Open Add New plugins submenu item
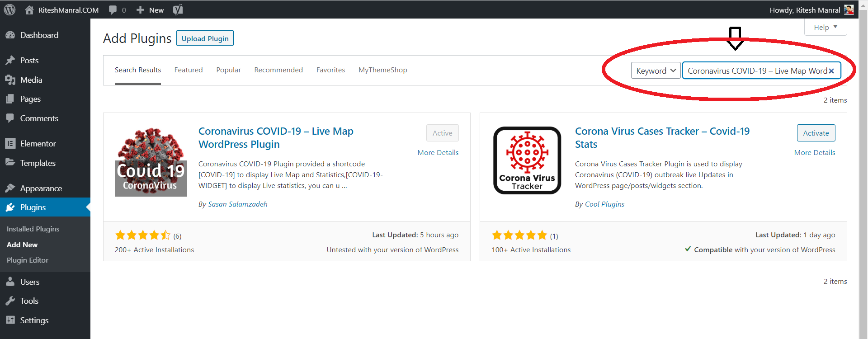This screenshot has width=868, height=339. (22, 245)
